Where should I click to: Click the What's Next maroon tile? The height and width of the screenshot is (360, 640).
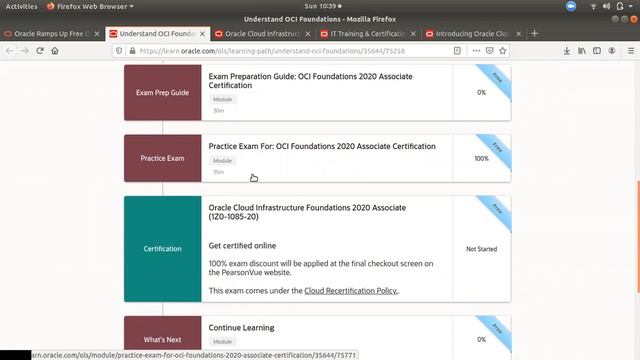162,334
